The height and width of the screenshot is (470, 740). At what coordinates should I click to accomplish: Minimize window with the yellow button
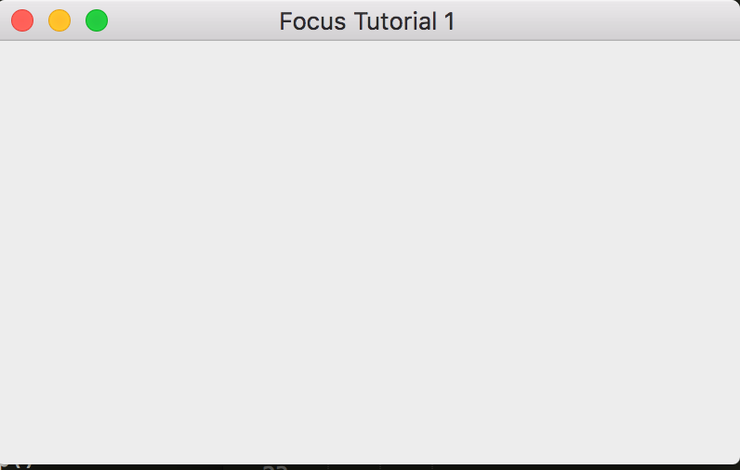point(59,20)
